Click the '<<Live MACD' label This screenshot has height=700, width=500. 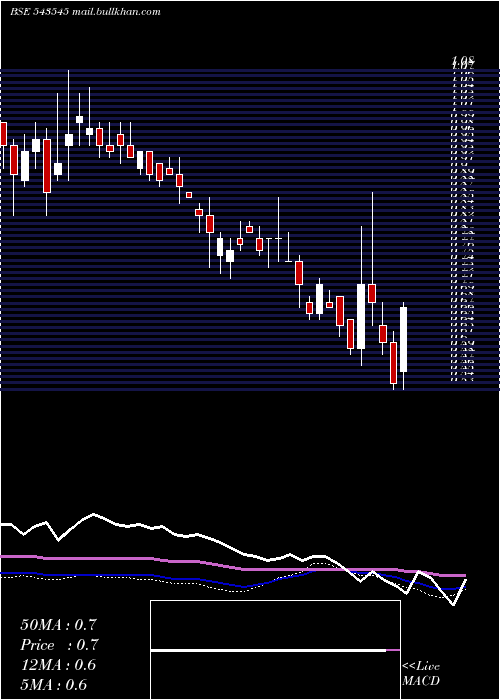[421, 674]
